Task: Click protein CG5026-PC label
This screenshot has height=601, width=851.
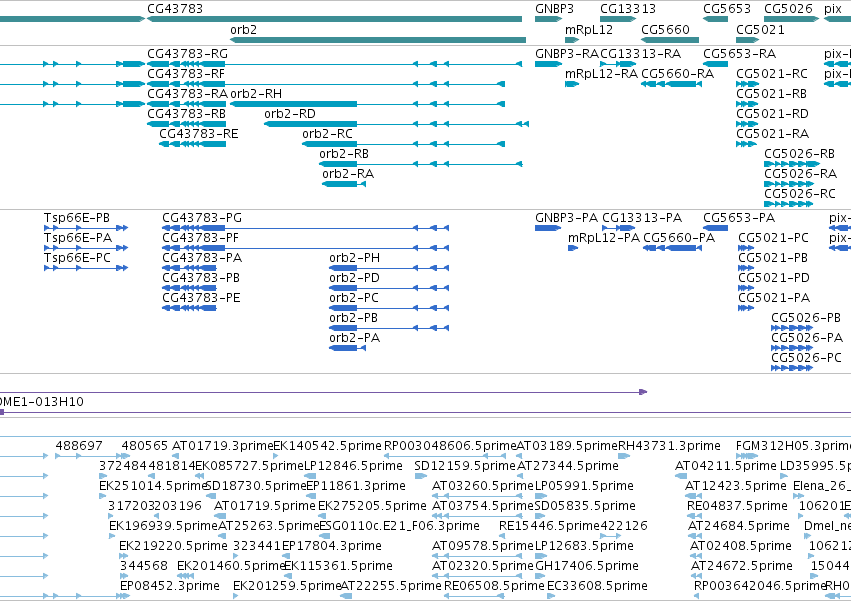Action: click(x=806, y=358)
